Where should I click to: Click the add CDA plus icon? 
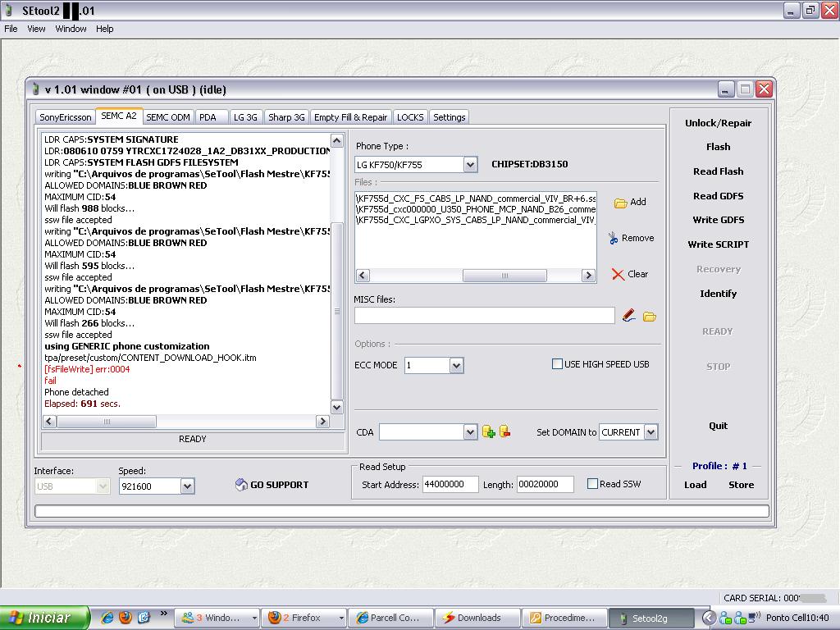click(489, 431)
